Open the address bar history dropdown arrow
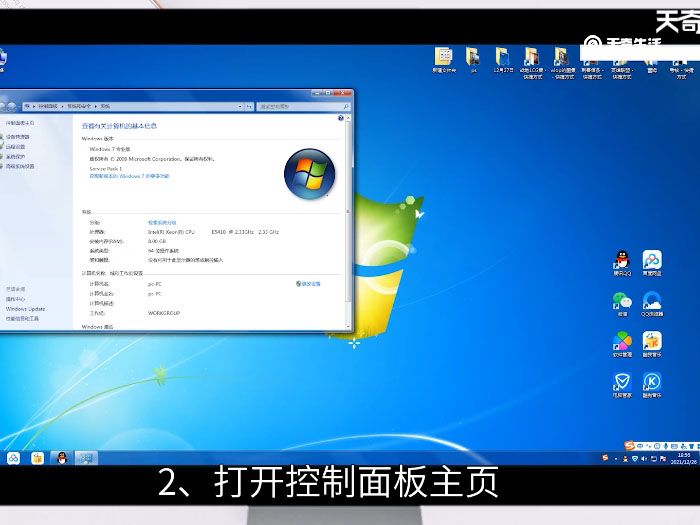 (240, 106)
